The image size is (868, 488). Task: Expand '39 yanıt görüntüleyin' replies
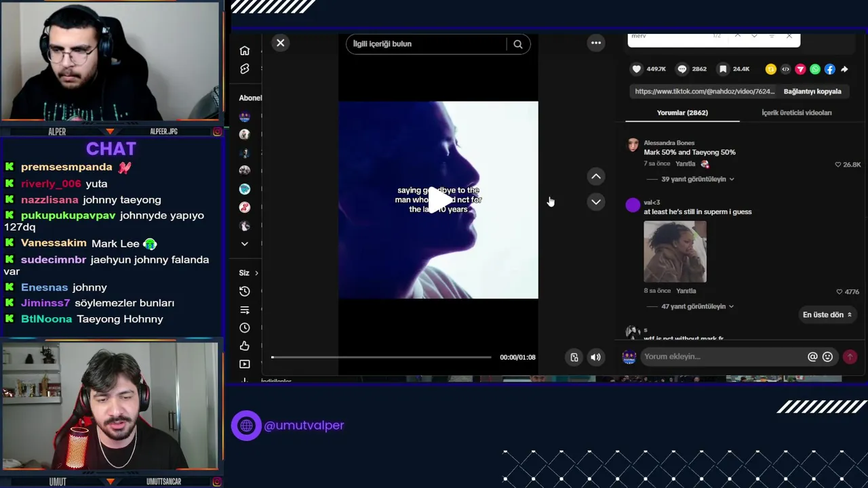[x=697, y=180]
